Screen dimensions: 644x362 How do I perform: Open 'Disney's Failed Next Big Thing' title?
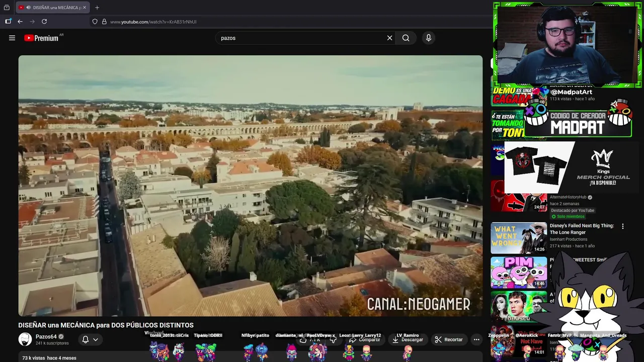pos(582,229)
